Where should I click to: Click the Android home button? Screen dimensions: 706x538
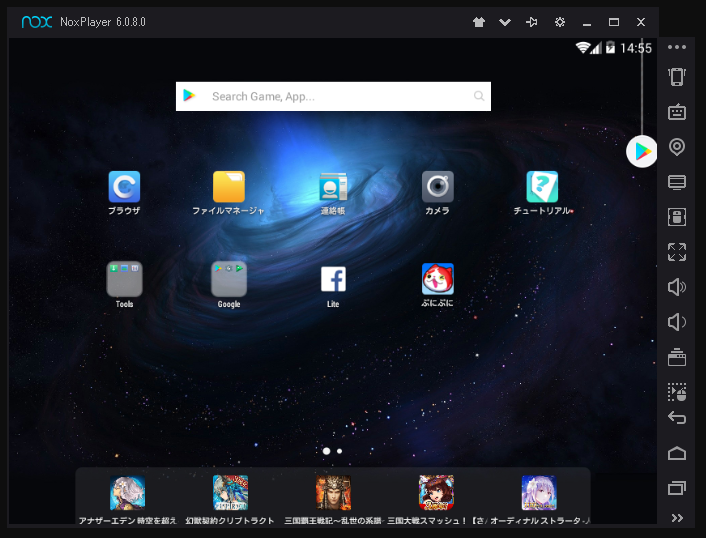point(677,453)
